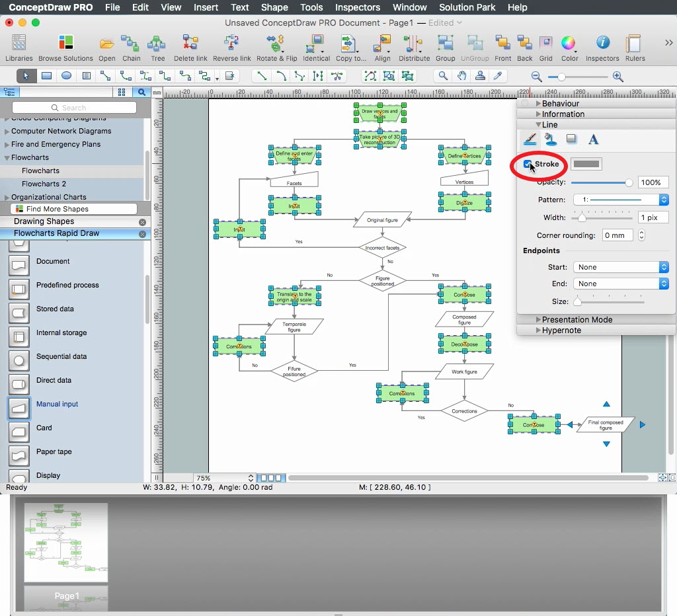Open the Color palette icon

click(x=569, y=44)
